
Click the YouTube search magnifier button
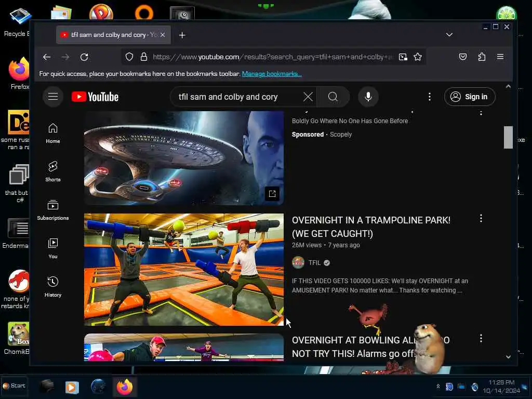(x=333, y=97)
